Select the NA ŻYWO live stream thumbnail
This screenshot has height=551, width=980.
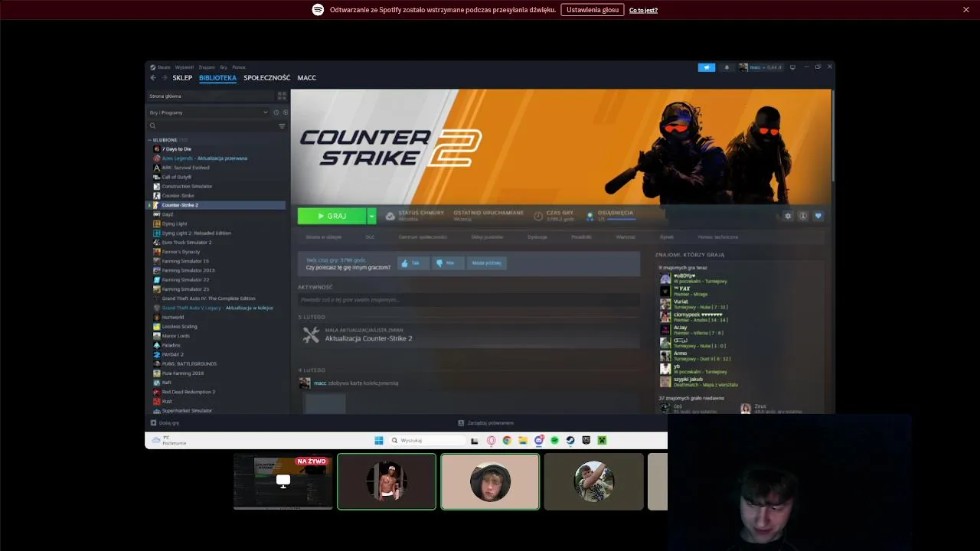pos(283,481)
